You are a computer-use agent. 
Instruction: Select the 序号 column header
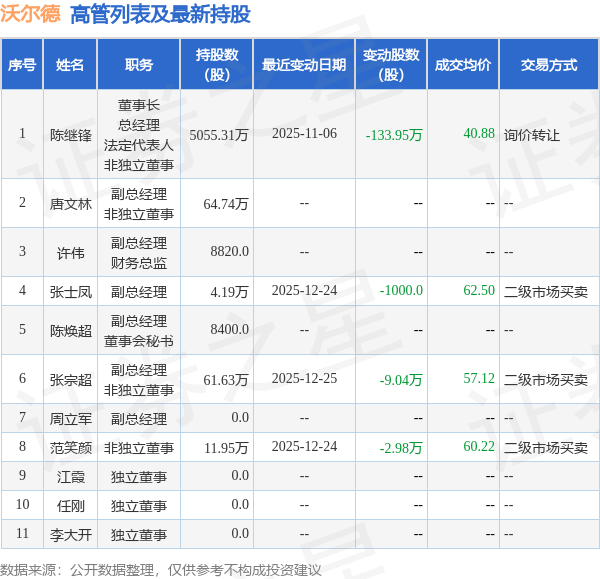point(22,65)
